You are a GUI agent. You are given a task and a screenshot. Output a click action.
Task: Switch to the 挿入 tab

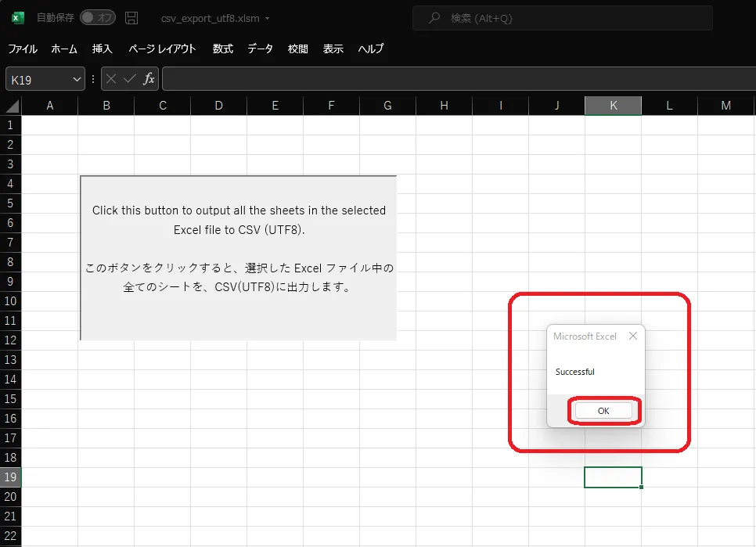[x=103, y=49]
